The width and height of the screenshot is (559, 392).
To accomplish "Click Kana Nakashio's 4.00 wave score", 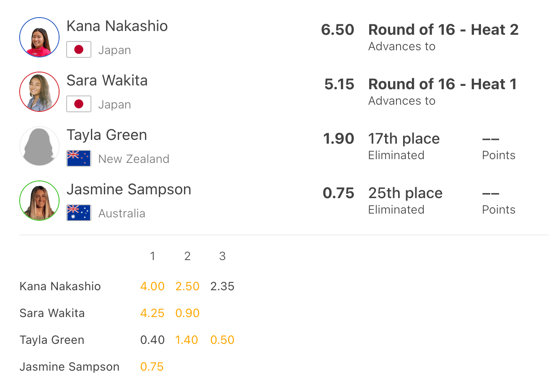I will (x=152, y=286).
